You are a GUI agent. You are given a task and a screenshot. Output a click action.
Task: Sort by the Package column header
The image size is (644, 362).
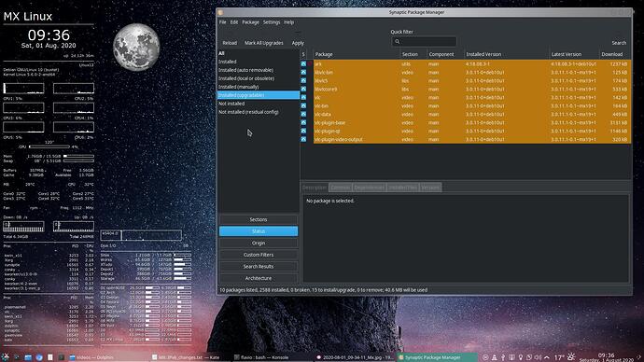pyautogui.click(x=357, y=54)
